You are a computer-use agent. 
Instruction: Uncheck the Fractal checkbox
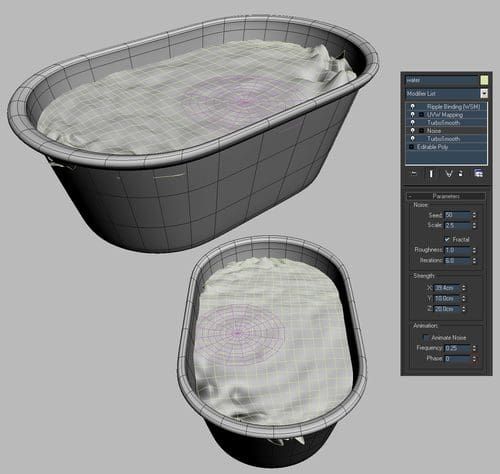(x=447, y=239)
